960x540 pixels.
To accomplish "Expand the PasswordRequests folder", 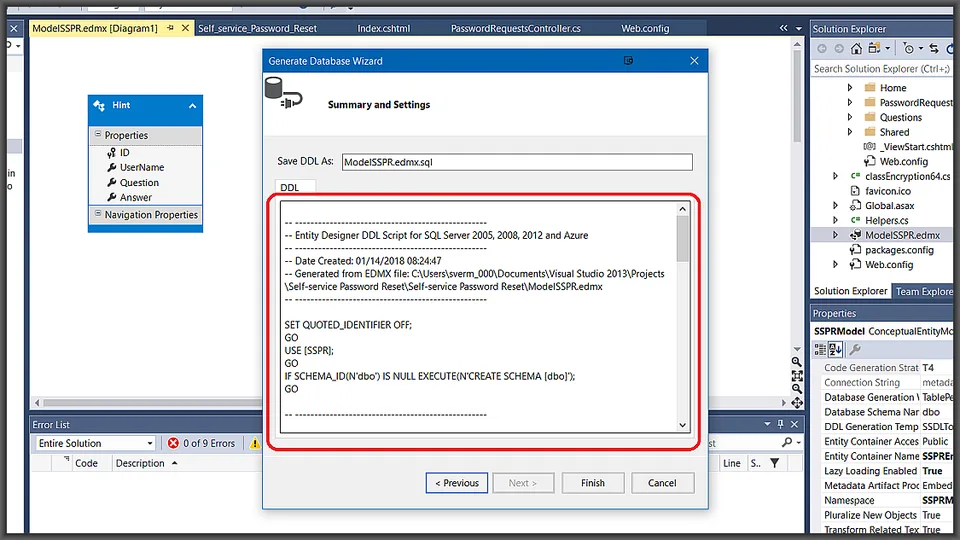I will [x=850, y=102].
